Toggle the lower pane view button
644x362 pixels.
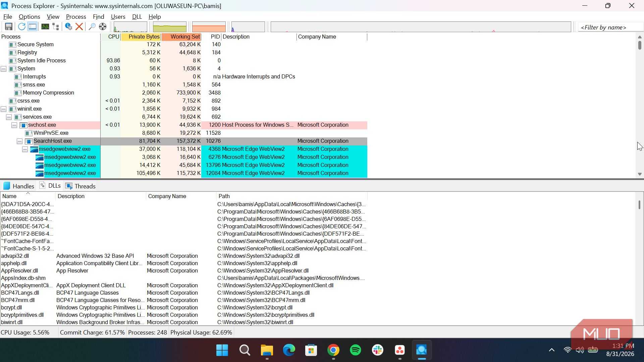(x=33, y=27)
